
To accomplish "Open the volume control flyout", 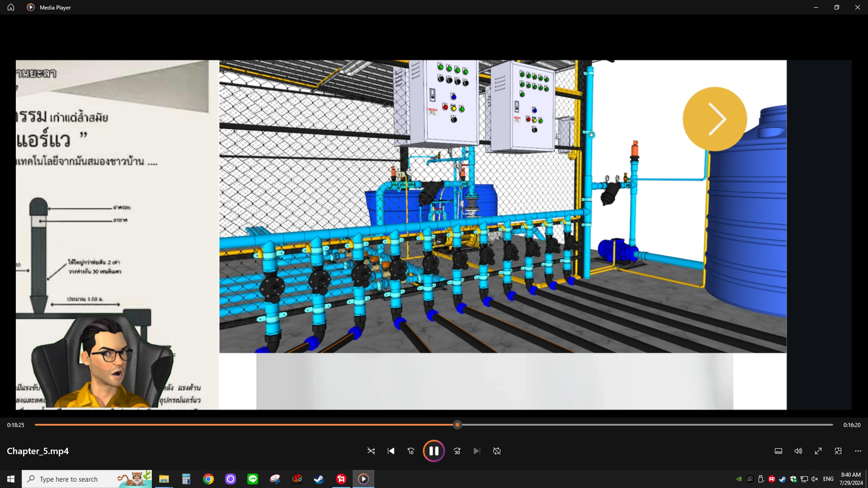I will point(798,451).
